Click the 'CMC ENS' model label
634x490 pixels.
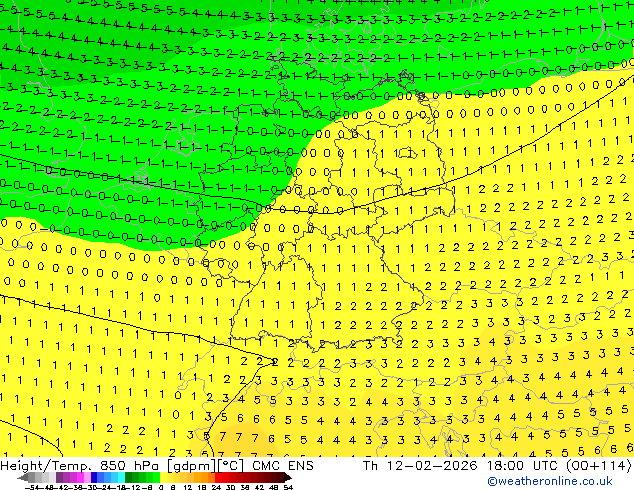click(x=283, y=466)
